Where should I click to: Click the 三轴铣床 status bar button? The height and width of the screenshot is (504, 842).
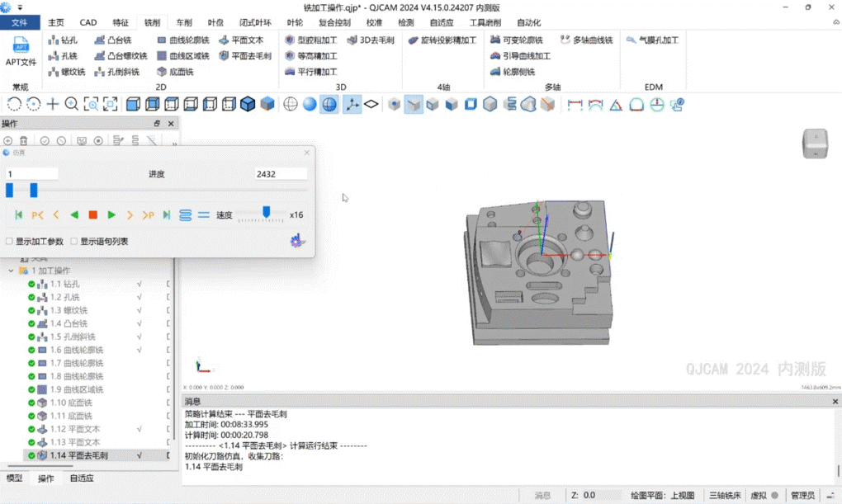pos(722,495)
